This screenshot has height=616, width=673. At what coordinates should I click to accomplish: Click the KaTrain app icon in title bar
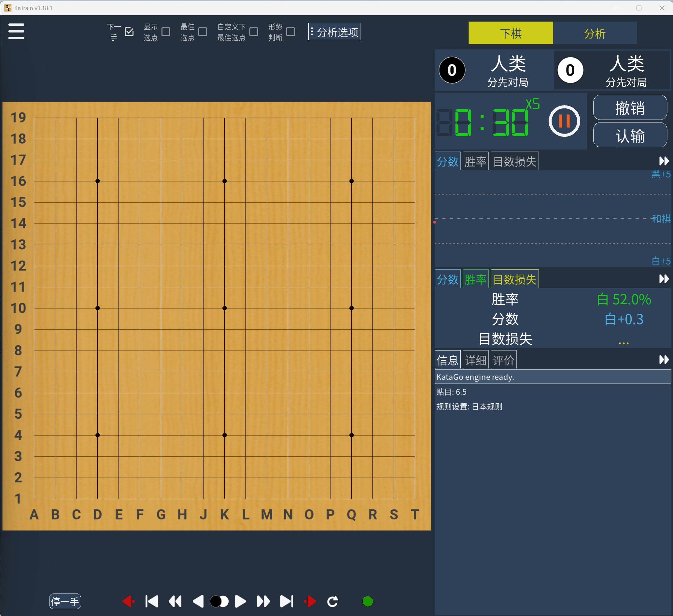(8, 8)
